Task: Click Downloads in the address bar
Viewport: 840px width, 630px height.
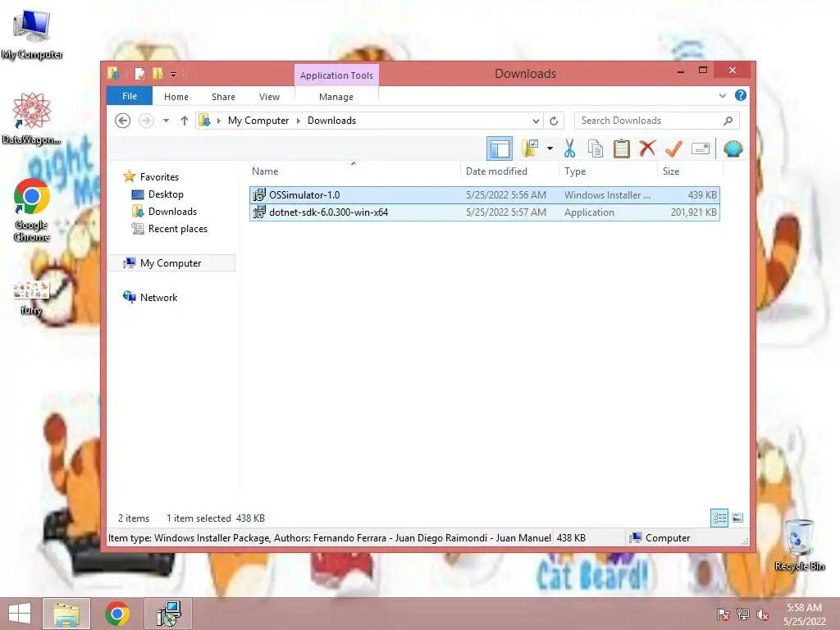Action: tap(331, 121)
